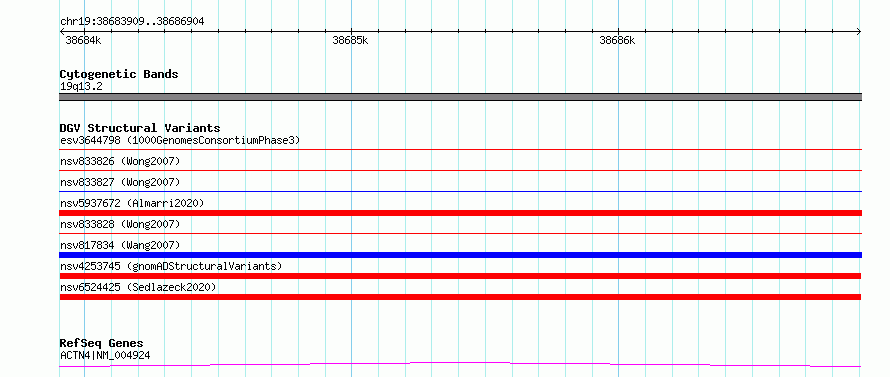Click the nsv833827 (Wong2007) label
Viewport: 890px width, 377px height.
click(120, 182)
